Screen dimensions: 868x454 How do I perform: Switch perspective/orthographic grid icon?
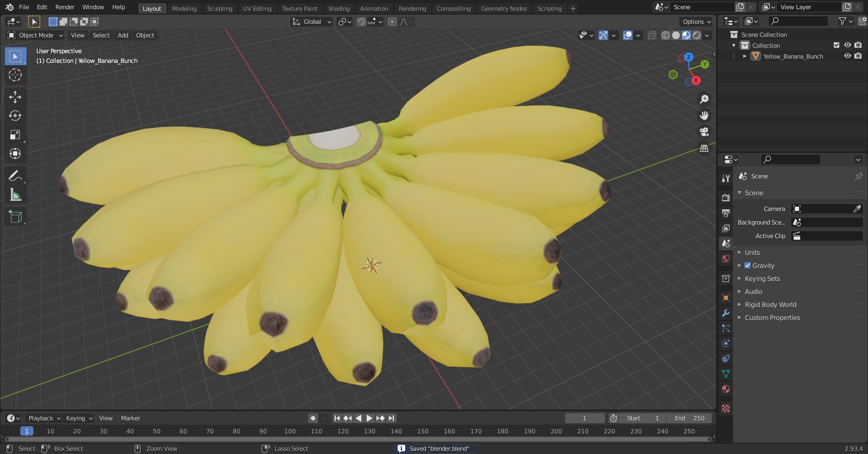click(704, 148)
